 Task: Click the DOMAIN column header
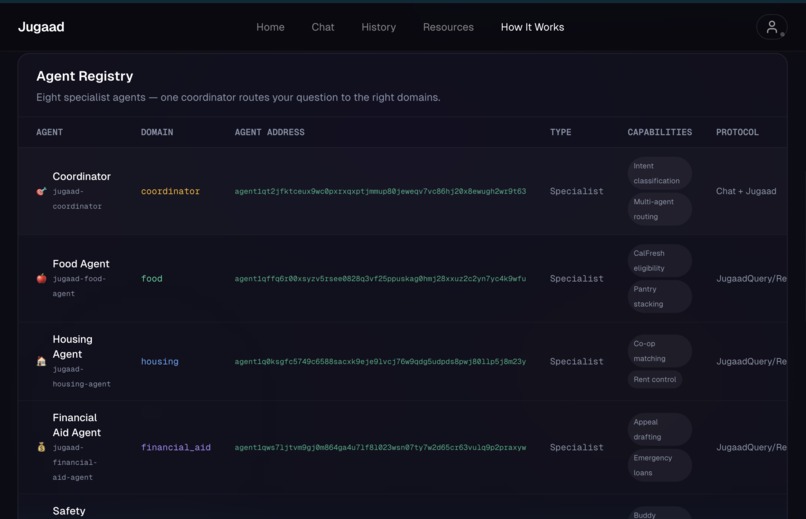[x=157, y=132]
